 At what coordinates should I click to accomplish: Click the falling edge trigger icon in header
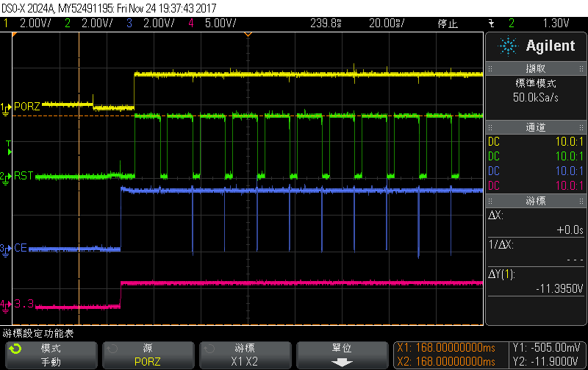tap(491, 24)
